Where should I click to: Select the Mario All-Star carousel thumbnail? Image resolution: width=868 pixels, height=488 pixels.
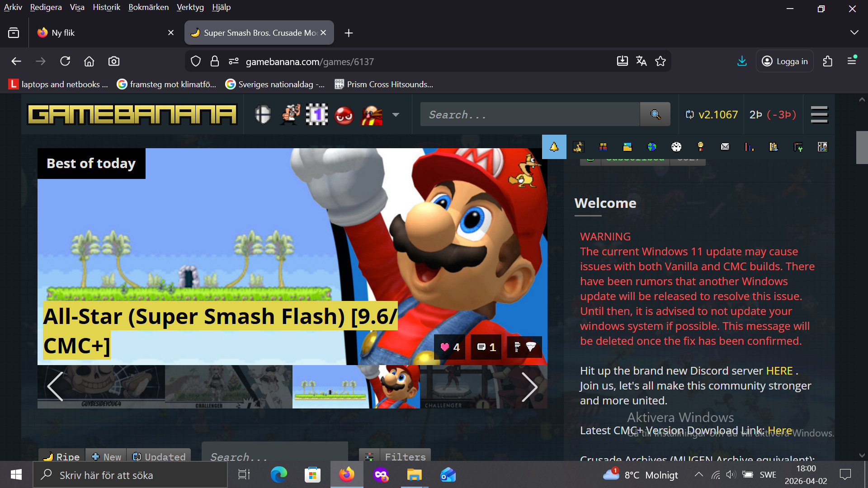coord(356,387)
